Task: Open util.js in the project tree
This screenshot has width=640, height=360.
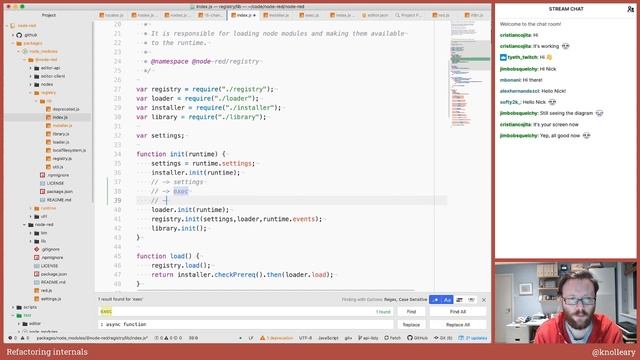Action: 58,167
